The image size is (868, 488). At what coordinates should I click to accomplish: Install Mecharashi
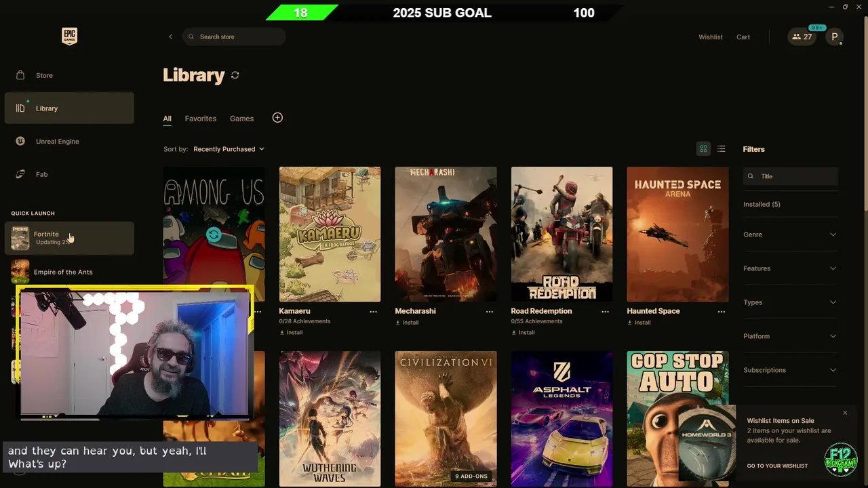point(407,323)
